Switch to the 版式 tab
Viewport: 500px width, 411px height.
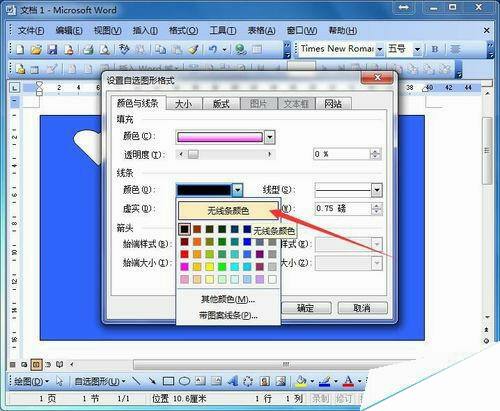click(x=221, y=104)
